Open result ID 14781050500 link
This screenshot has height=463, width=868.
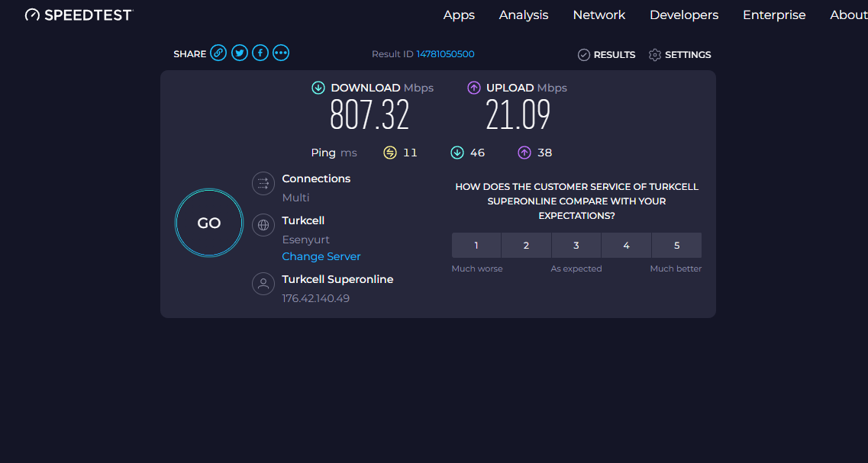click(x=445, y=54)
